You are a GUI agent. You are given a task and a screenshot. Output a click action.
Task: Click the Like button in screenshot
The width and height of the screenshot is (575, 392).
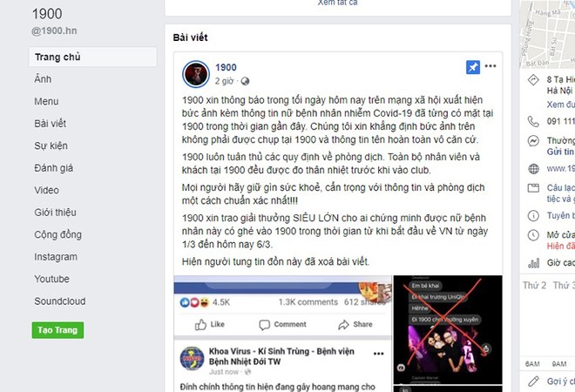click(209, 325)
